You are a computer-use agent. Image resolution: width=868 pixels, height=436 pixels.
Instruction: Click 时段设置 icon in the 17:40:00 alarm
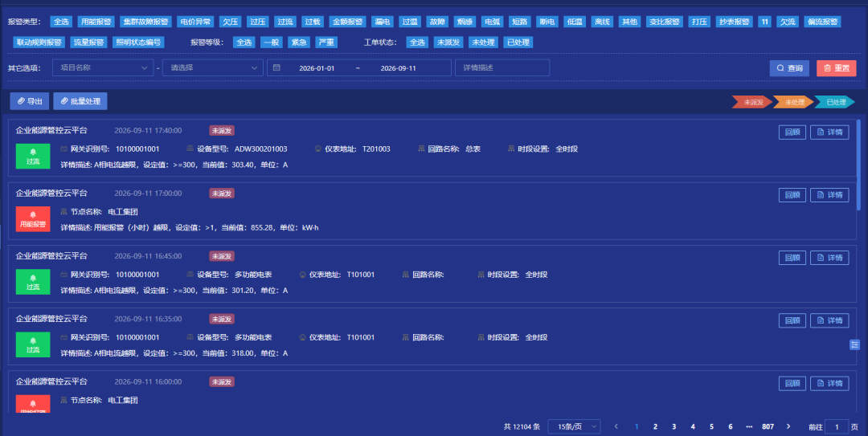coord(511,149)
